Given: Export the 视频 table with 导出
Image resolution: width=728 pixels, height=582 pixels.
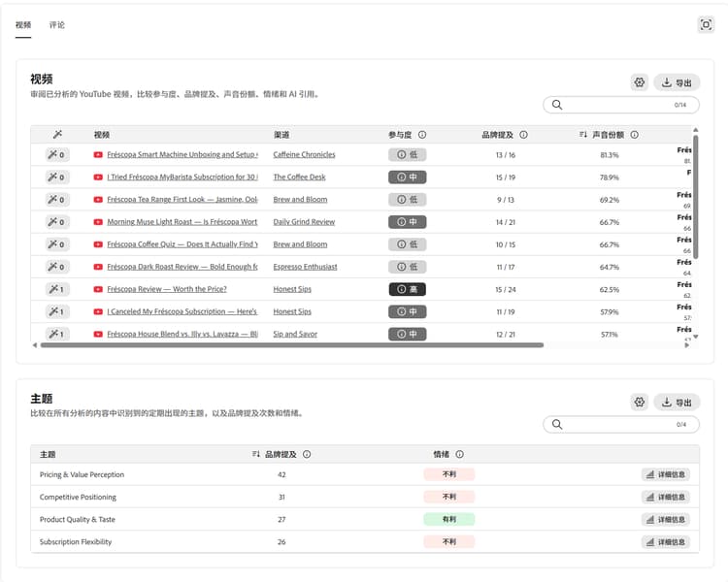Looking at the screenshot, I should (677, 82).
